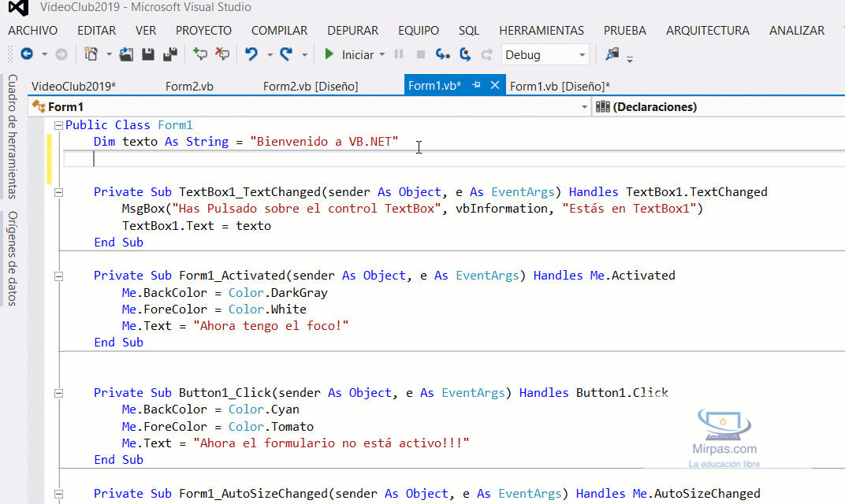Open the EQUIPO menu
This screenshot has height=504, width=845.
point(419,31)
